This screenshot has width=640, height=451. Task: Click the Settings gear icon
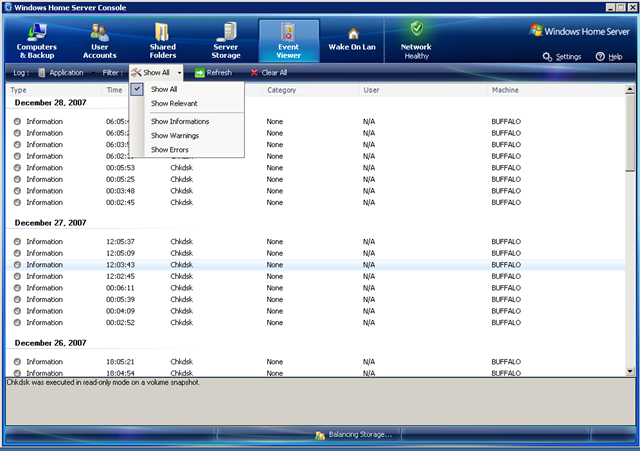[x=547, y=57]
